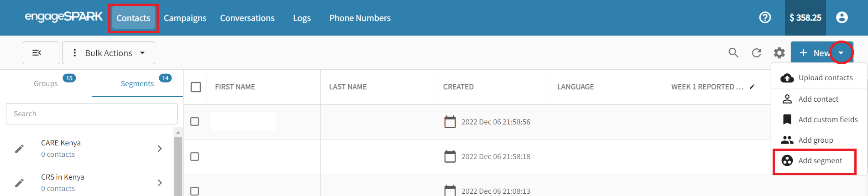
Task: Click the search magnifier icon in toolbar
Action: pos(733,53)
